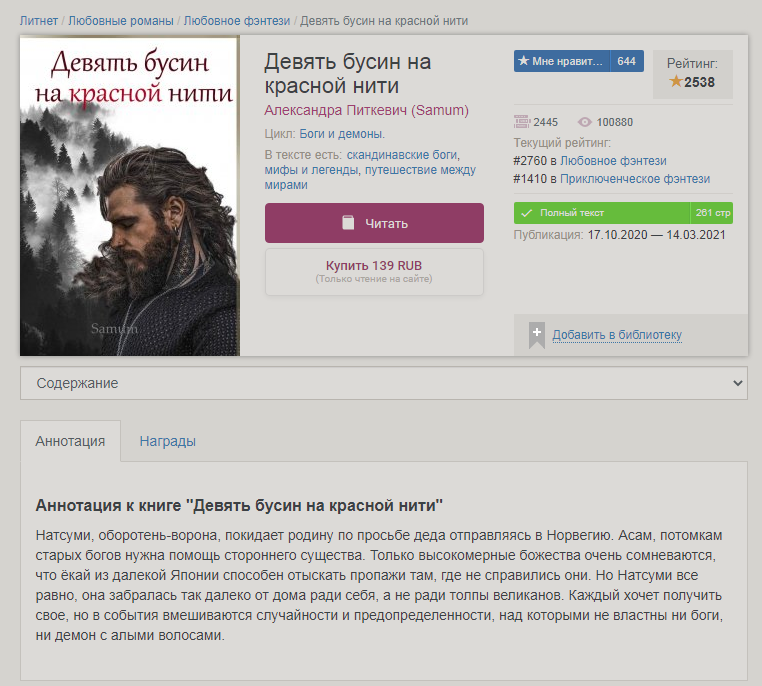Click the eye views icon

pyautogui.click(x=585, y=122)
